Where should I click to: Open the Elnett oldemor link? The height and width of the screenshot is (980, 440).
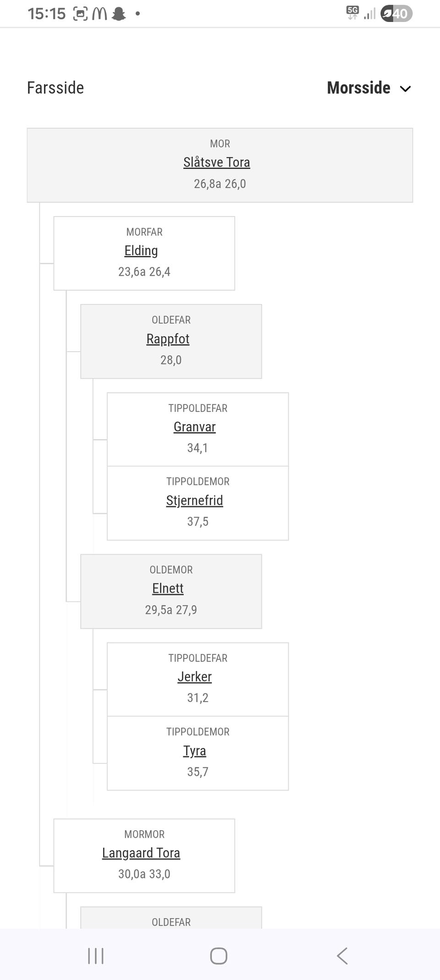tap(168, 588)
